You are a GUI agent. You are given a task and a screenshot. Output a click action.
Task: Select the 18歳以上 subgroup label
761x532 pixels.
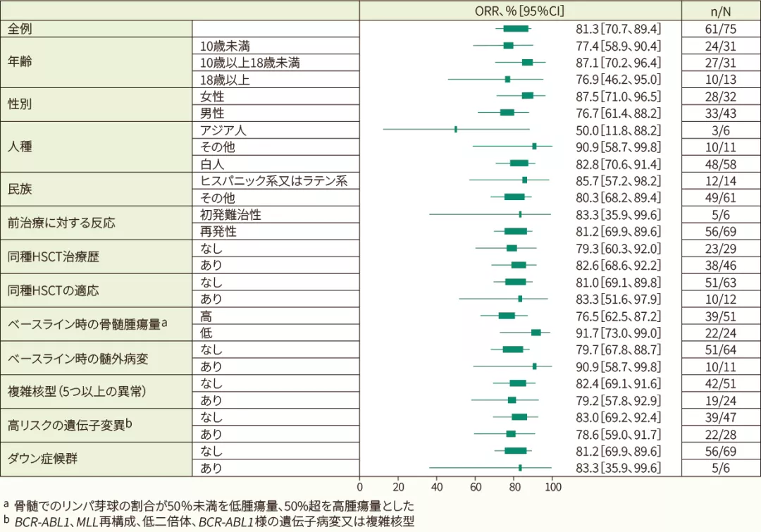click(x=225, y=80)
